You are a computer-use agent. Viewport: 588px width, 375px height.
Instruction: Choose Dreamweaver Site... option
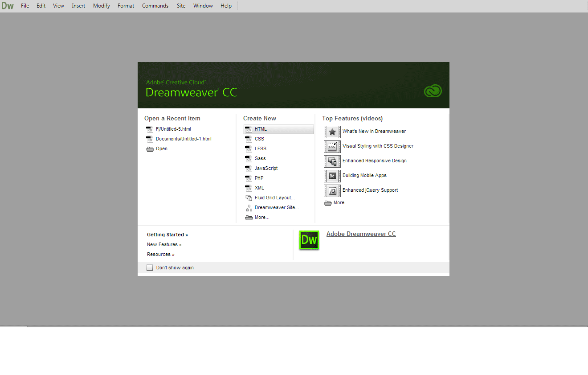point(277,208)
